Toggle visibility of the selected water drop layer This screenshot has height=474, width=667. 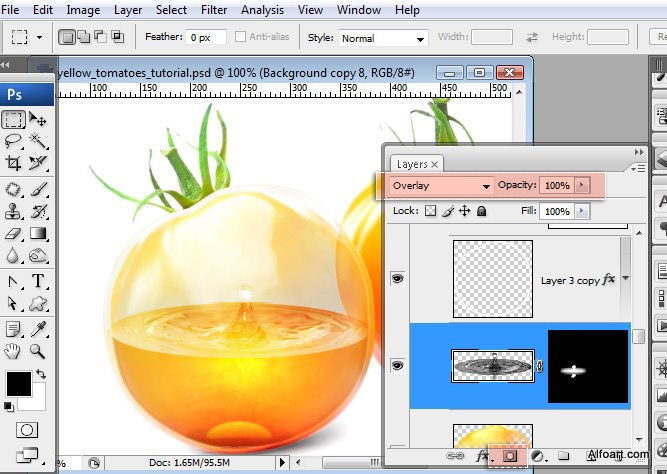pyautogui.click(x=397, y=367)
